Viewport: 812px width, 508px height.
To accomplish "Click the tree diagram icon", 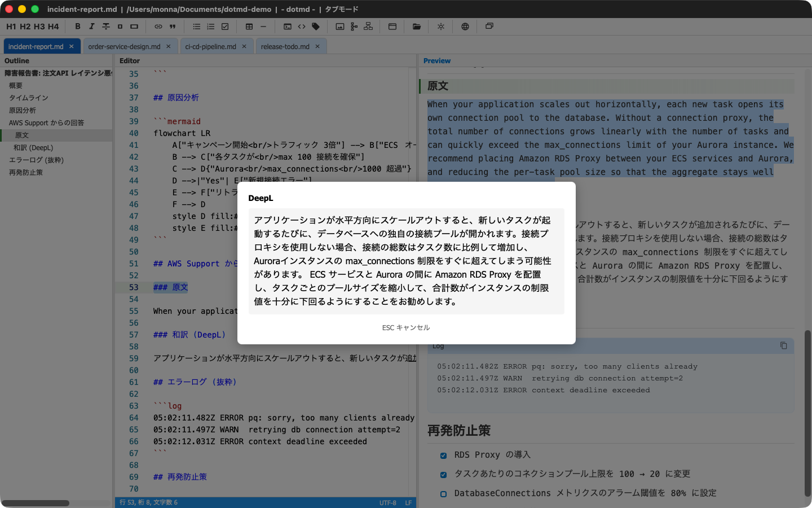I will (x=354, y=27).
